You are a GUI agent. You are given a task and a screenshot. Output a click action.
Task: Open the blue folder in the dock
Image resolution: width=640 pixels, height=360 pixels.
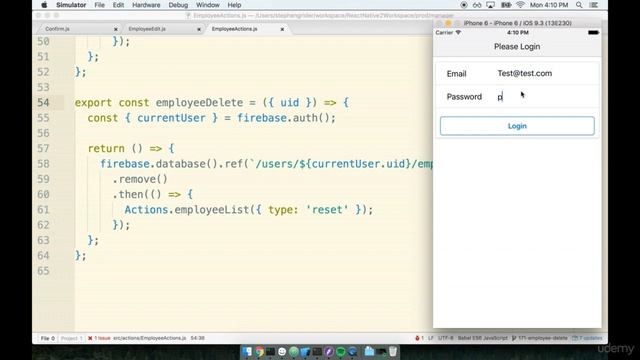pyautogui.click(x=369, y=351)
